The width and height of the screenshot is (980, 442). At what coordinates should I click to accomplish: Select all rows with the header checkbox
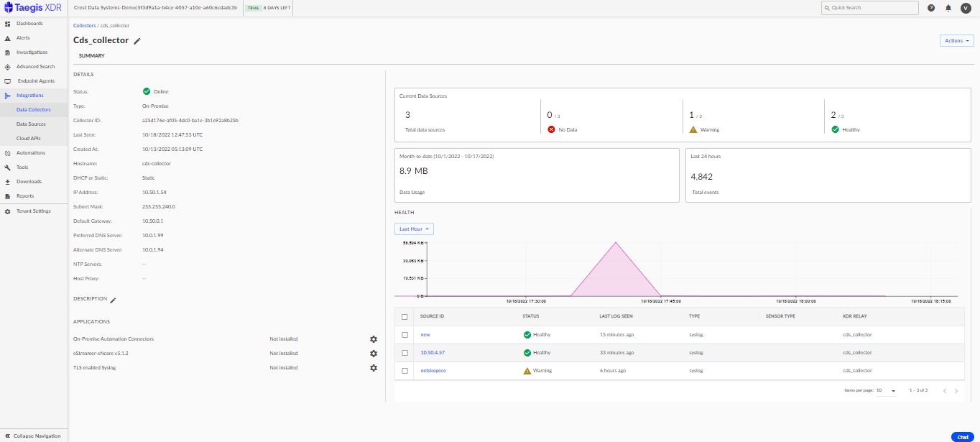pyautogui.click(x=405, y=316)
